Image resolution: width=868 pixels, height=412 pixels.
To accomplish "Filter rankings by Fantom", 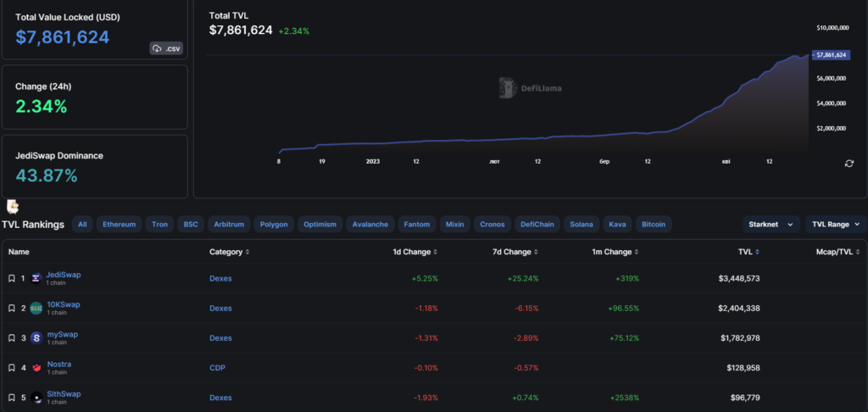I will coord(417,225).
